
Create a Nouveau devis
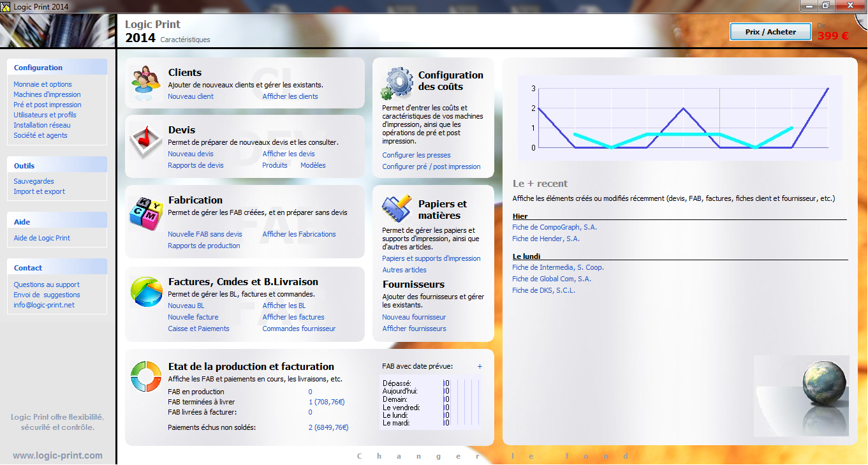pos(191,154)
